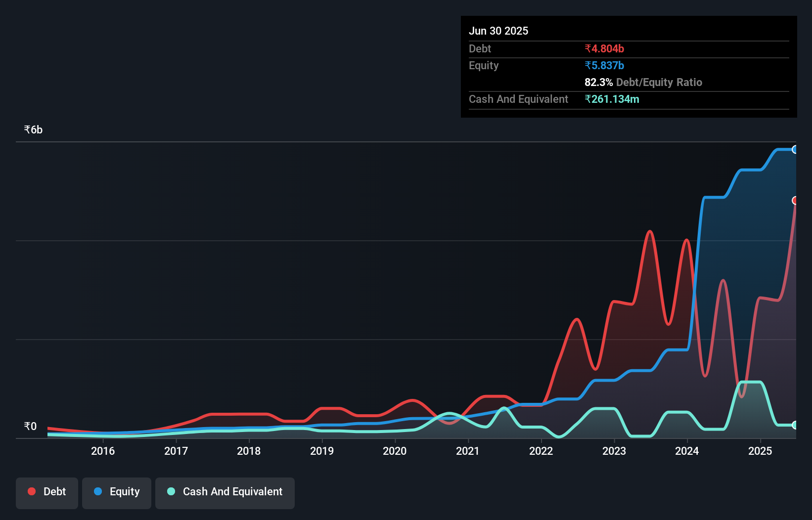This screenshot has width=812, height=520.
Task: Toggle the Cash And Equivalent legend button
Action: pyautogui.click(x=225, y=493)
